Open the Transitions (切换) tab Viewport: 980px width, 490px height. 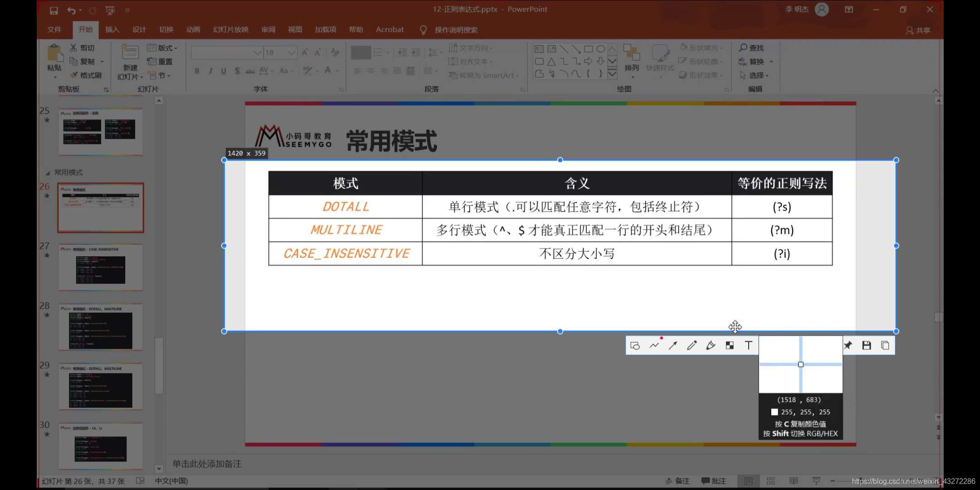(166, 29)
